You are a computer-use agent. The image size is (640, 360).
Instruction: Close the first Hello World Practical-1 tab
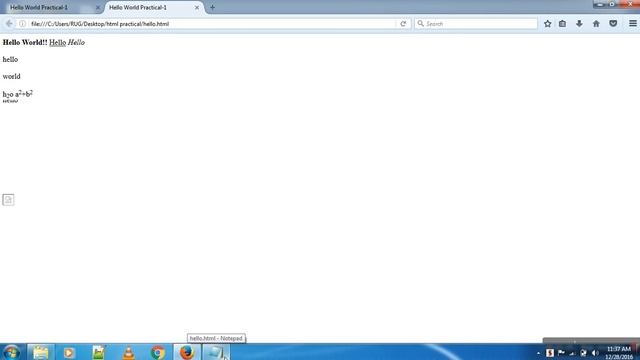(98, 7)
